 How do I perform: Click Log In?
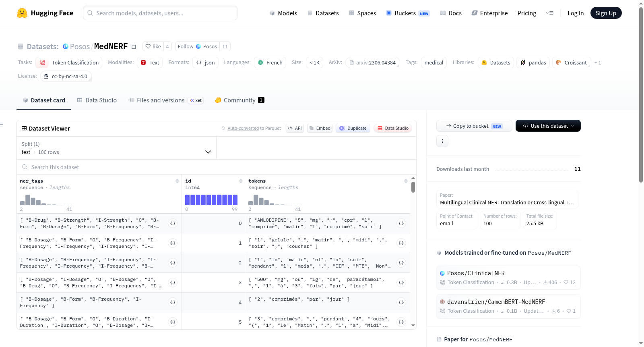click(x=576, y=13)
